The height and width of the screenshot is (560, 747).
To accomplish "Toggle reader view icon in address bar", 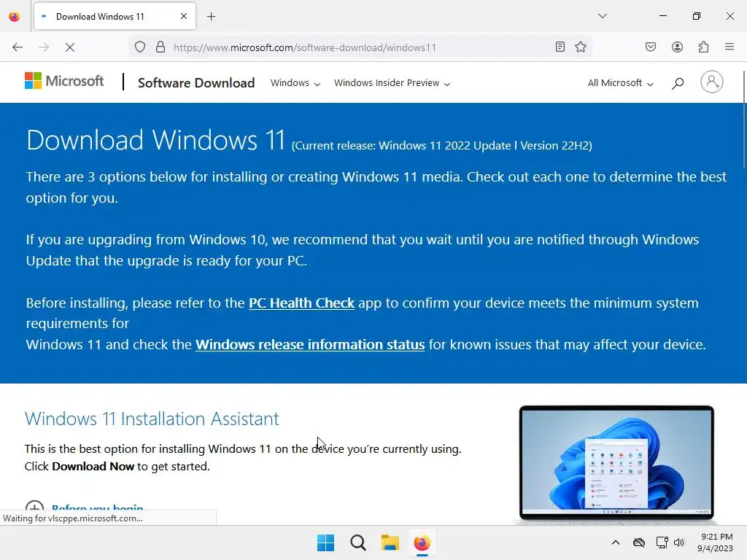I will [x=560, y=47].
